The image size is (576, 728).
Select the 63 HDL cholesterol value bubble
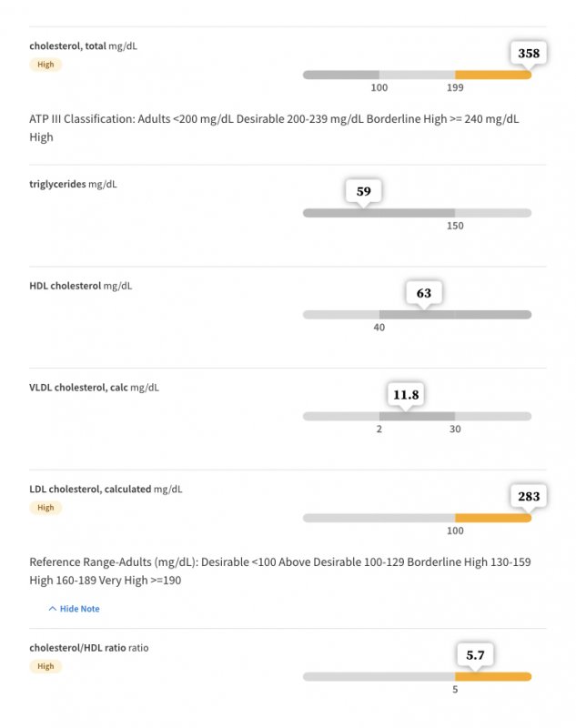(424, 293)
